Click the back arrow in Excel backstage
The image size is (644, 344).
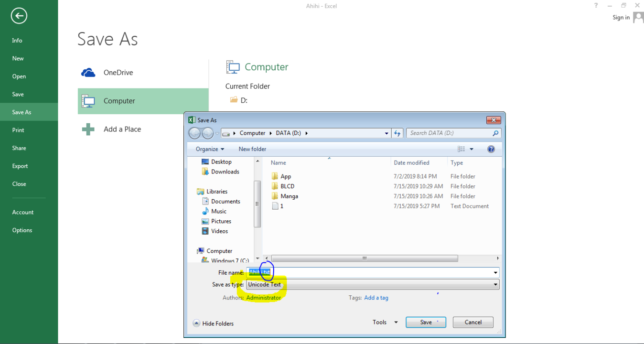tap(19, 16)
